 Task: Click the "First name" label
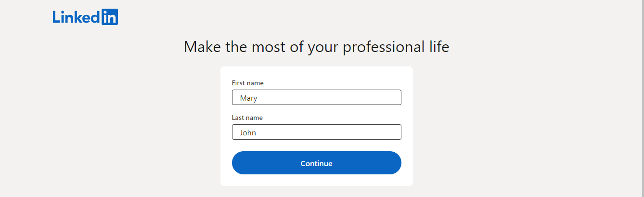(x=248, y=83)
